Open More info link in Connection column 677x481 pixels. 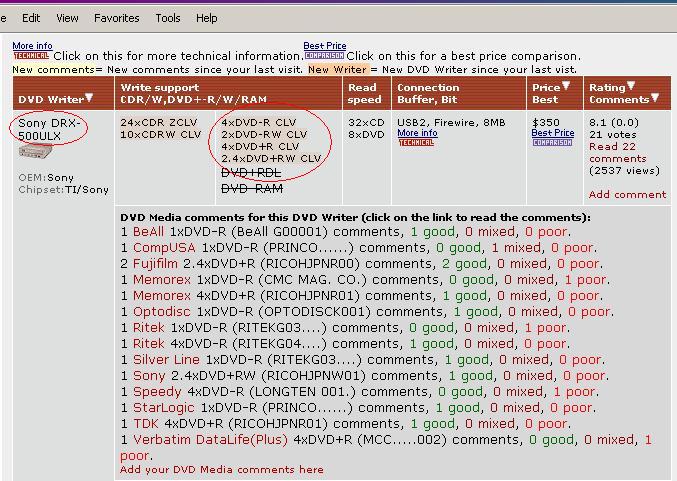(418, 133)
